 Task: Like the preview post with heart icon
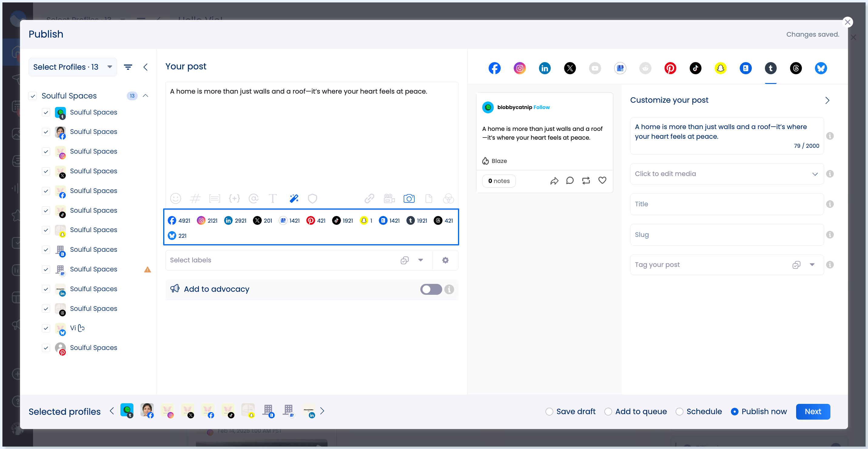[x=603, y=180]
